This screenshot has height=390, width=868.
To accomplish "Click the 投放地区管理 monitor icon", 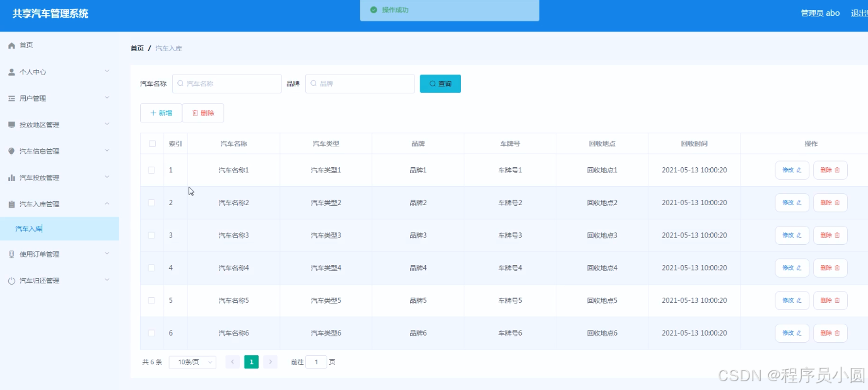I will pos(11,124).
